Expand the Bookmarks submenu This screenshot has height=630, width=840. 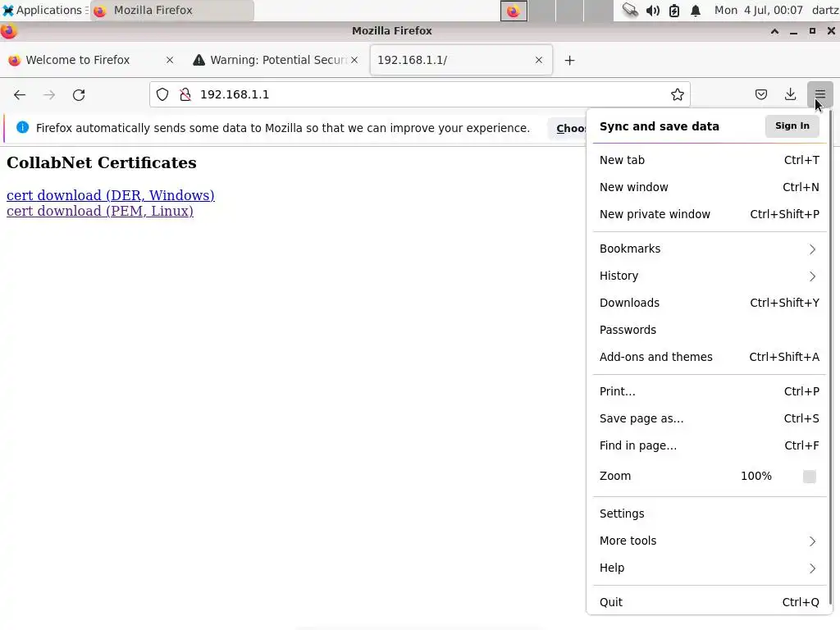(710, 249)
